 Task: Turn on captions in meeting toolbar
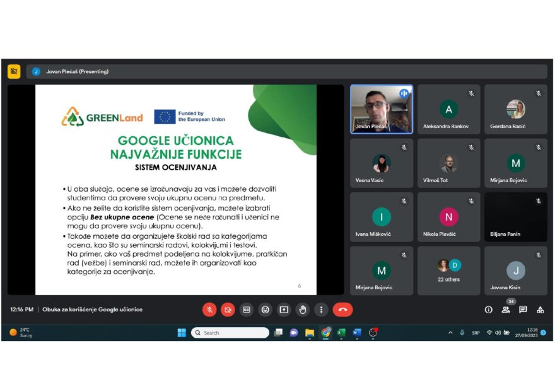247,310
